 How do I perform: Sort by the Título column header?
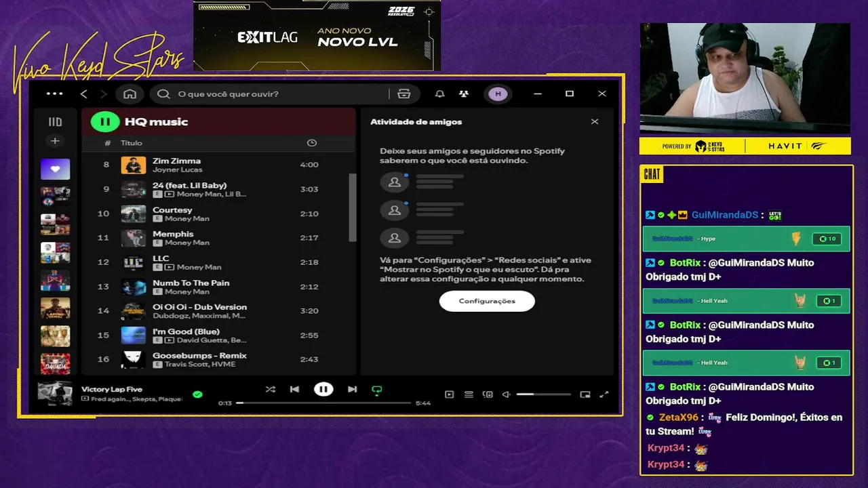point(132,143)
